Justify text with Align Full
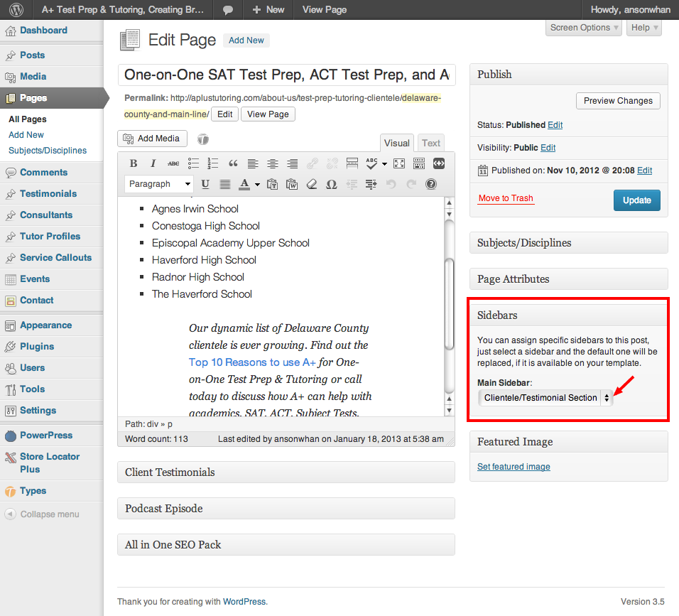This screenshot has width=679, height=616. pyautogui.click(x=225, y=184)
